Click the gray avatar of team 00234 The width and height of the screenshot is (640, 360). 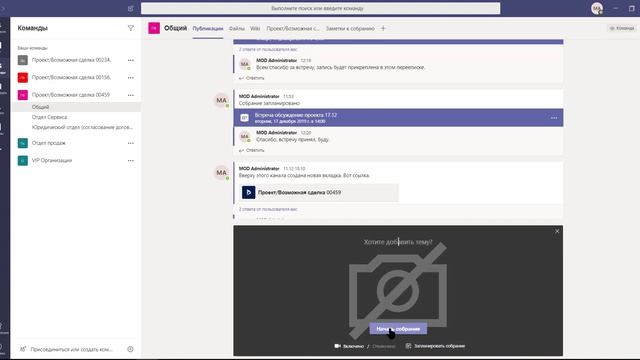[x=23, y=60]
